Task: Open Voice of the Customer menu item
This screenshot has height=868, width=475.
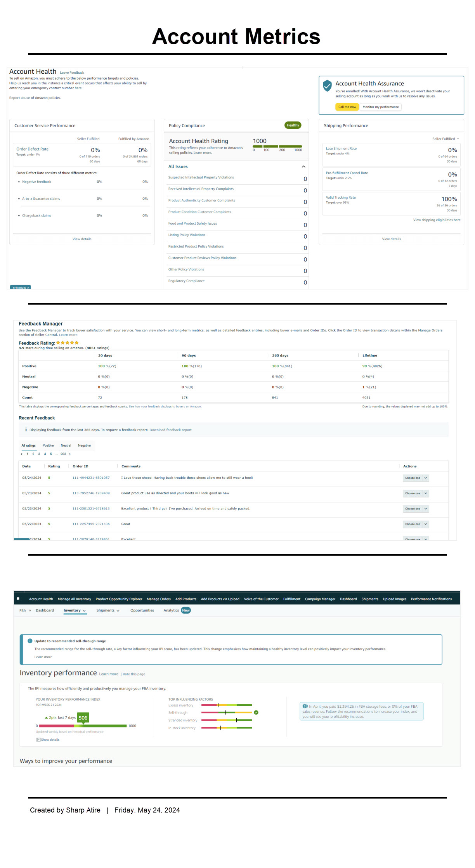Action: [x=261, y=599]
